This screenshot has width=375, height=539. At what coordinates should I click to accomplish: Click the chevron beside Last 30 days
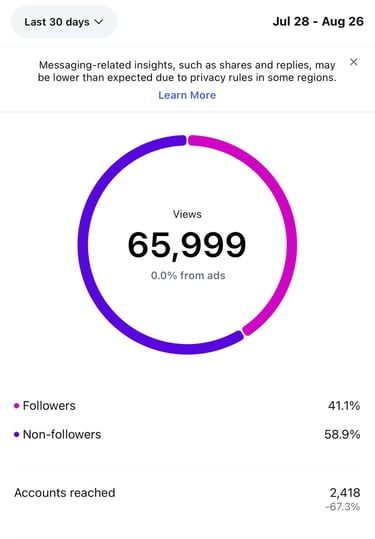pos(99,22)
